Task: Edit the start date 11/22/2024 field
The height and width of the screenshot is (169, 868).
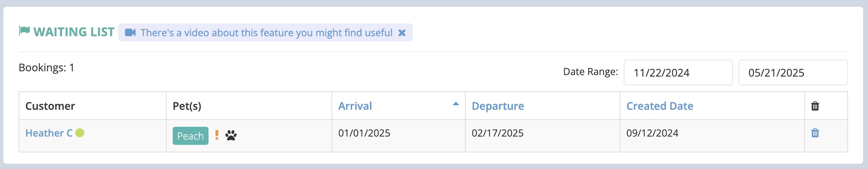Action: coord(678,72)
